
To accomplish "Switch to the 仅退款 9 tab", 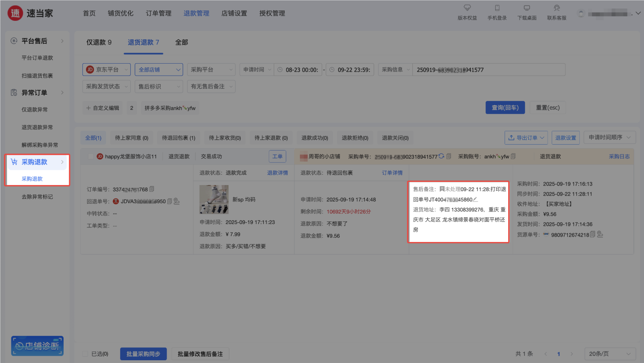I will tap(99, 42).
